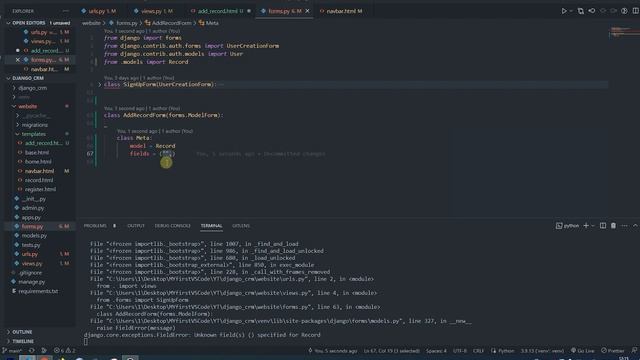Switch to the urls.py tab
Screen dimensions: 640x360
coord(98,11)
